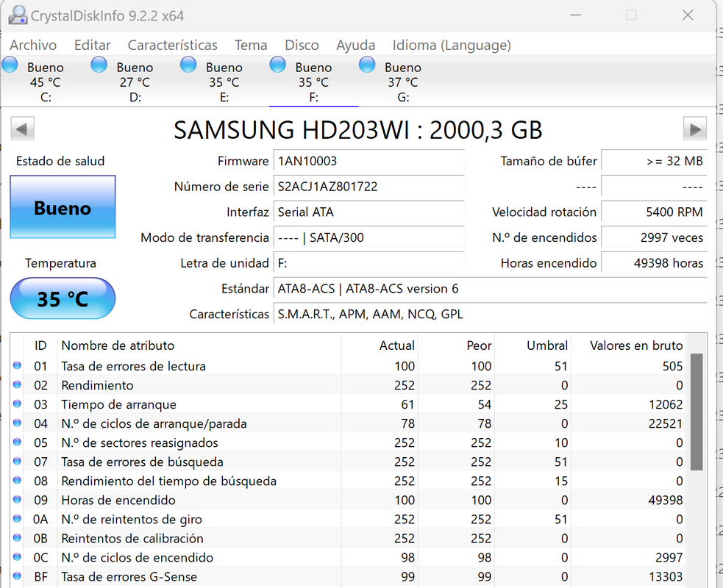Click the transfer mode field SATA/300
723x588 pixels.
pyautogui.click(x=369, y=238)
